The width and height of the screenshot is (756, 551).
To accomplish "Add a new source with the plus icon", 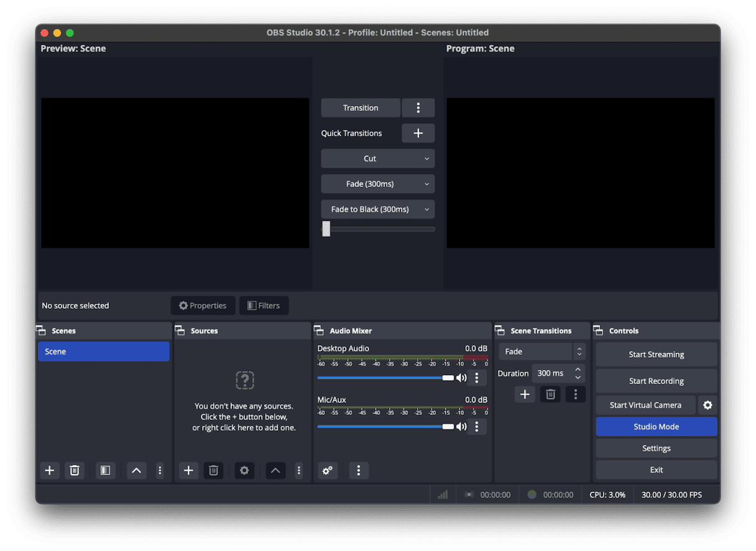I will [188, 470].
